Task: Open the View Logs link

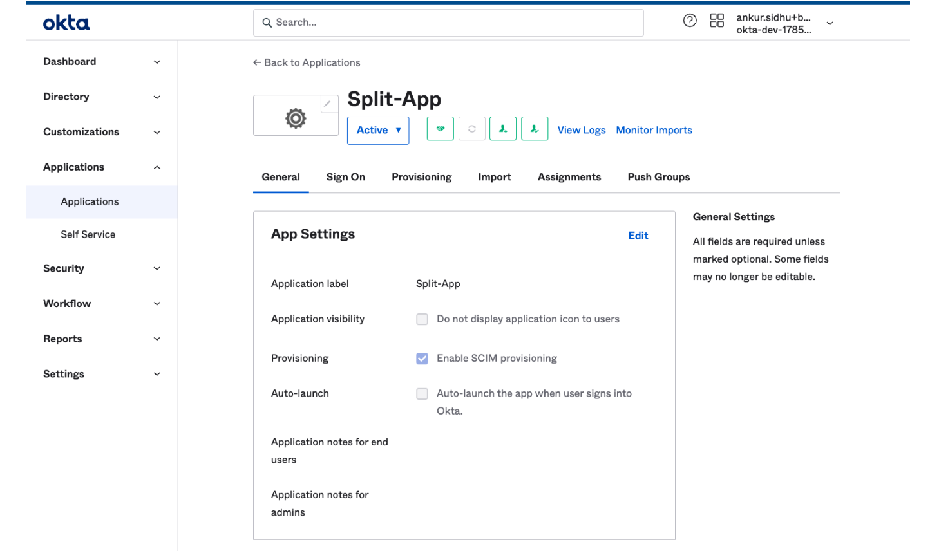Action: point(581,130)
